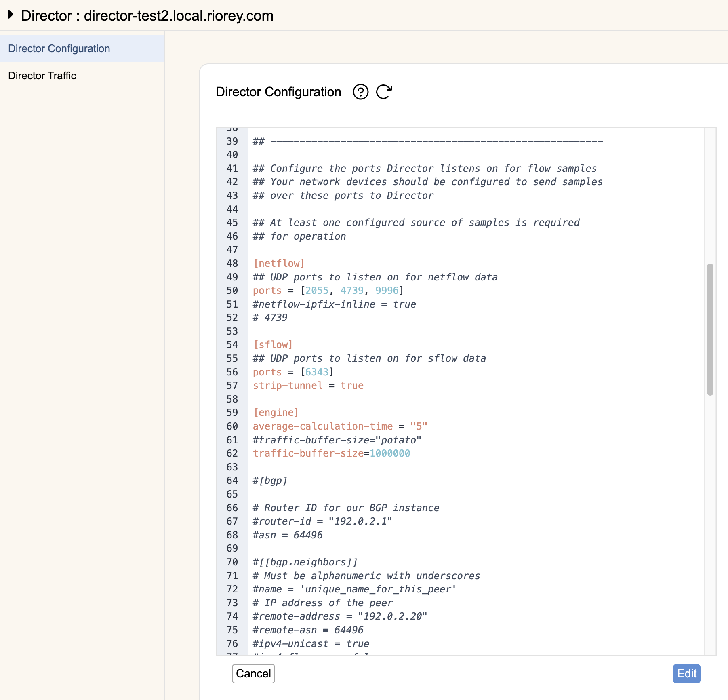Image resolution: width=728 pixels, height=700 pixels.
Task: Click the #name = 'unique_name_for_this_peer' line
Action: (x=355, y=589)
